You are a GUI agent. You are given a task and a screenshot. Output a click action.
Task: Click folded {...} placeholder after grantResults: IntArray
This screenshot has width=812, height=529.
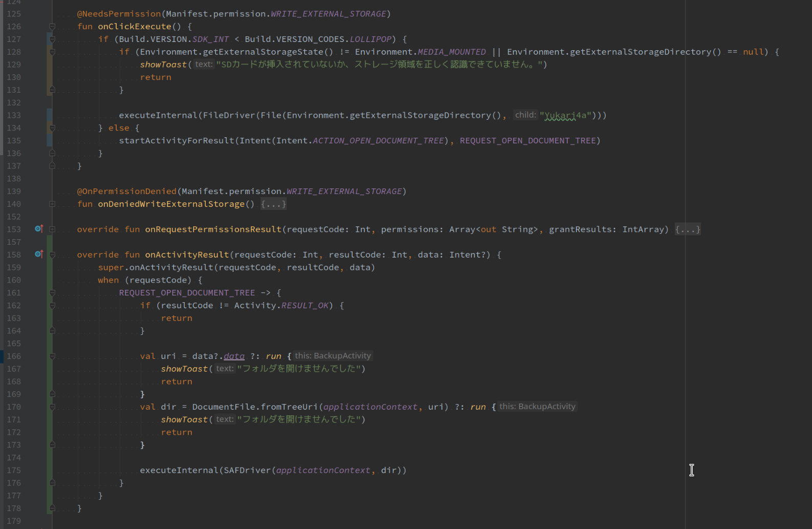tap(687, 229)
